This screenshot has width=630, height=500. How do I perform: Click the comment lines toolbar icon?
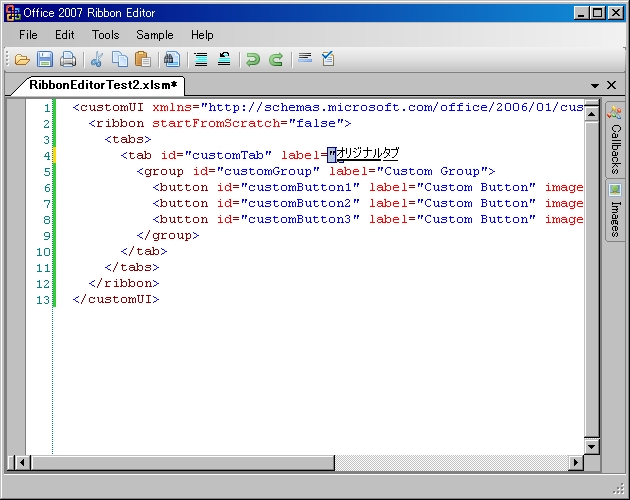click(x=200, y=60)
